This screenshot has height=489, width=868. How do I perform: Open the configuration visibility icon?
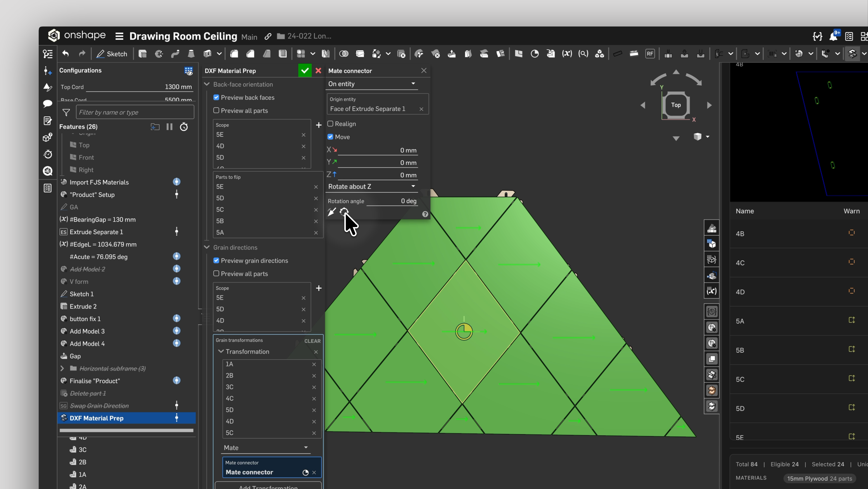pos(188,70)
